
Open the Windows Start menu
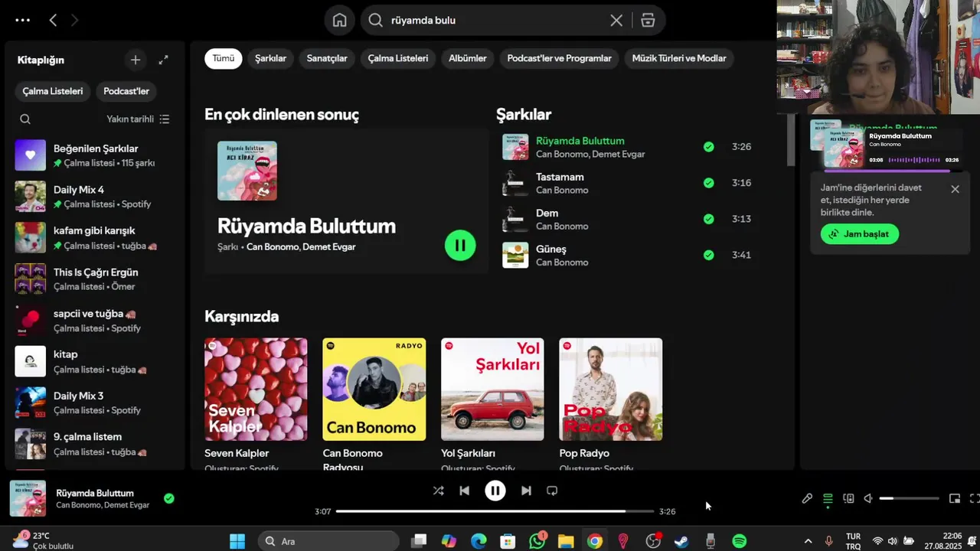point(237,541)
